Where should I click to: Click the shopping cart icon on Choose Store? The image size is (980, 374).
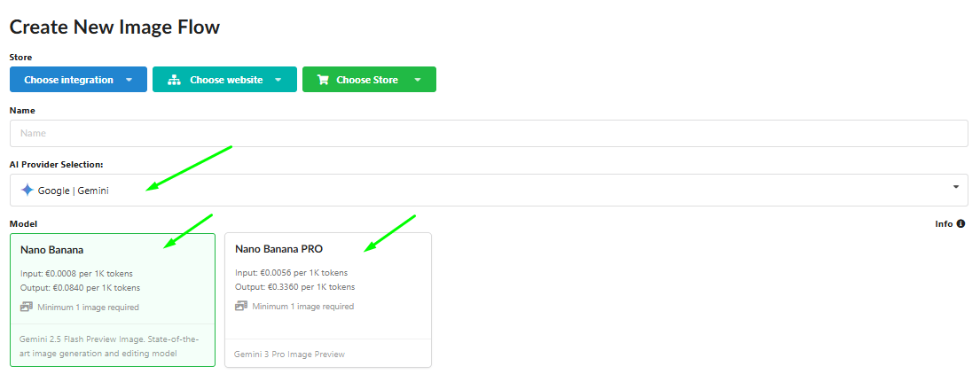(x=323, y=80)
